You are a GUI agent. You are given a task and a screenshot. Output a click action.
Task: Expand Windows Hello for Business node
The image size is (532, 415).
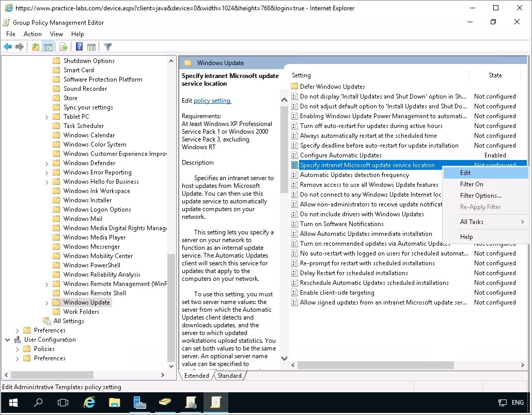[x=47, y=182]
